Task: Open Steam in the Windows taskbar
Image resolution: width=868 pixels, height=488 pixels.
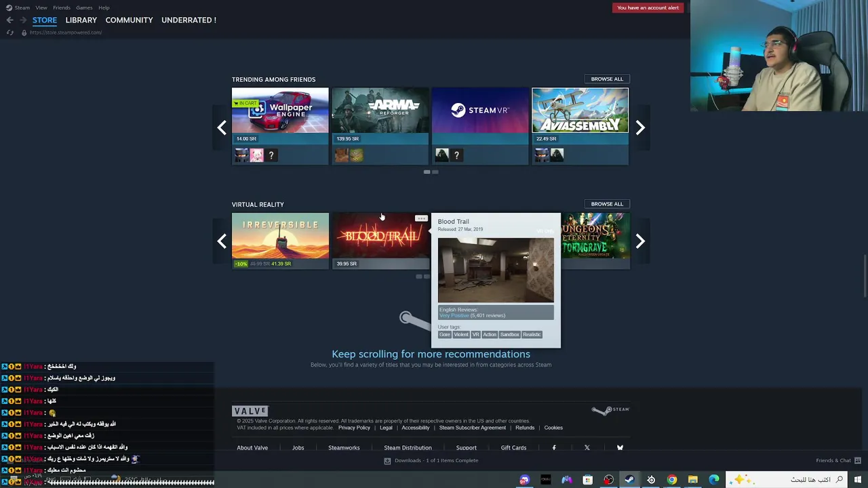Action: pos(630,480)
